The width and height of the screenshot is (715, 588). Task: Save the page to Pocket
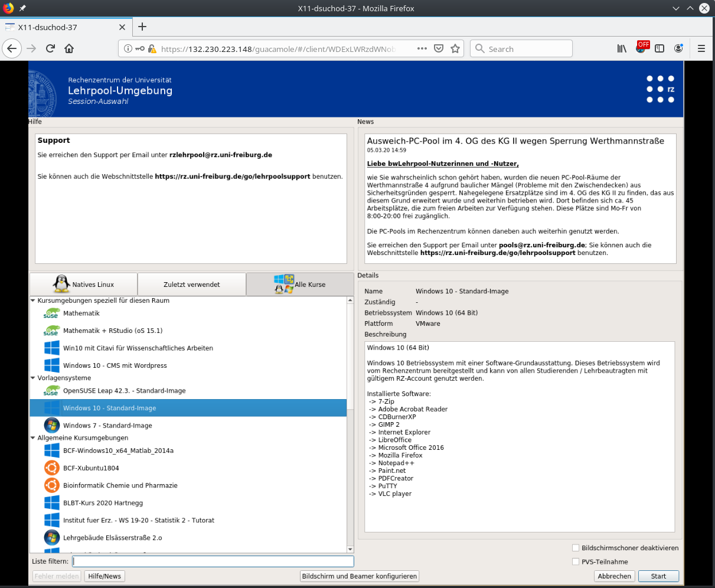pos(439,49)
